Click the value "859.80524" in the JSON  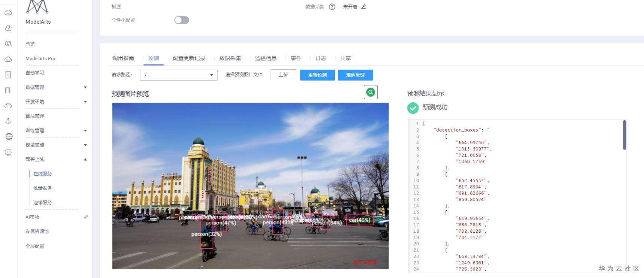(471, 200)
